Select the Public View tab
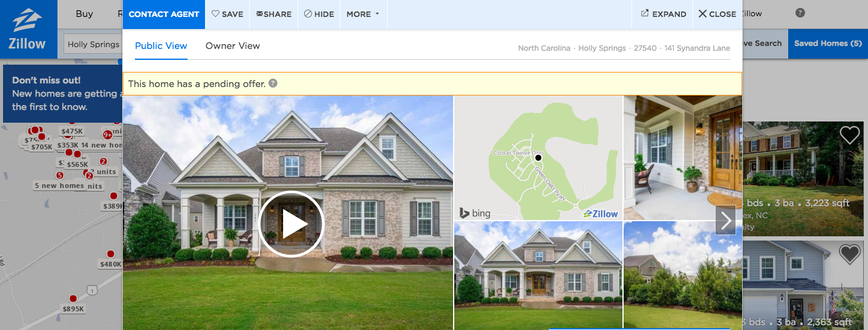Image resolution: width=868 pixels, height=330 pixels. (x=161, y=46)
